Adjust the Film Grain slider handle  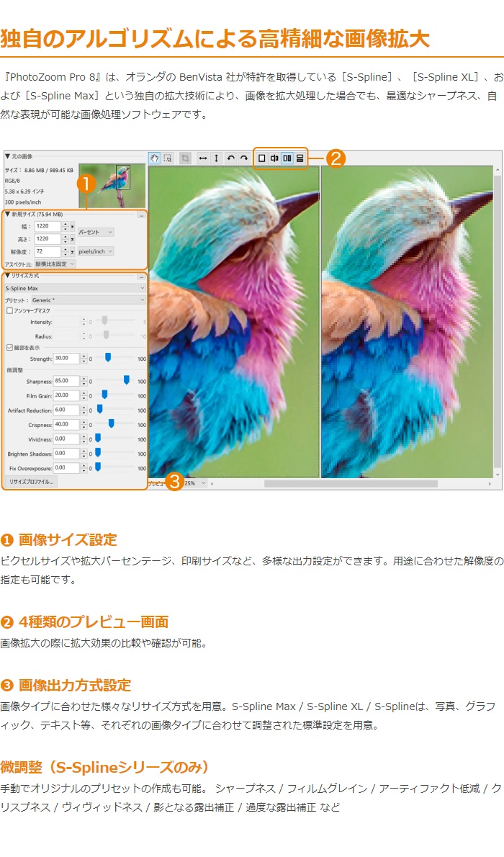point(104,395)
